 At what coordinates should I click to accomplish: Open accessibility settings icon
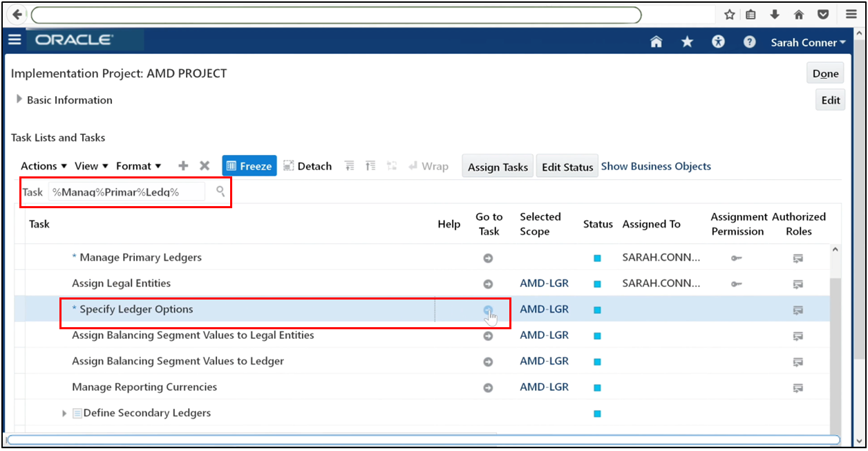pos(717,42)
